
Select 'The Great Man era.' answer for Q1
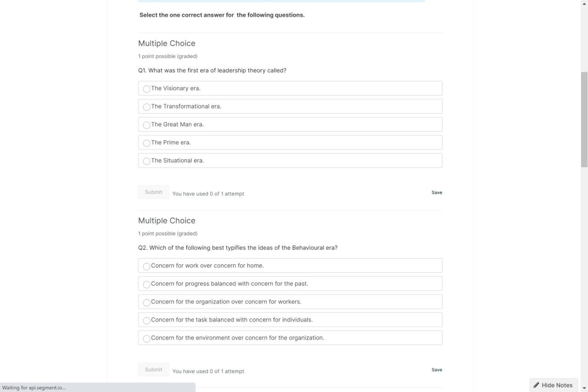tap(147, 125)
